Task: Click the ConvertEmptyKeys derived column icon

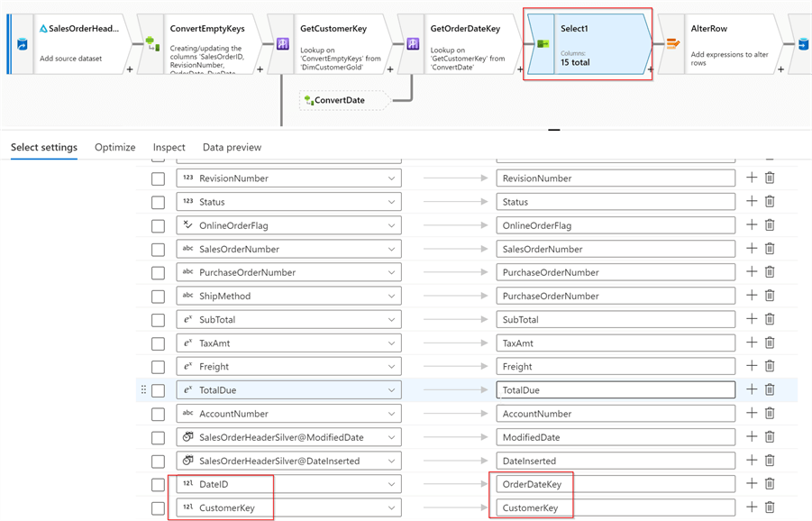Action: (x=152, y=44)
